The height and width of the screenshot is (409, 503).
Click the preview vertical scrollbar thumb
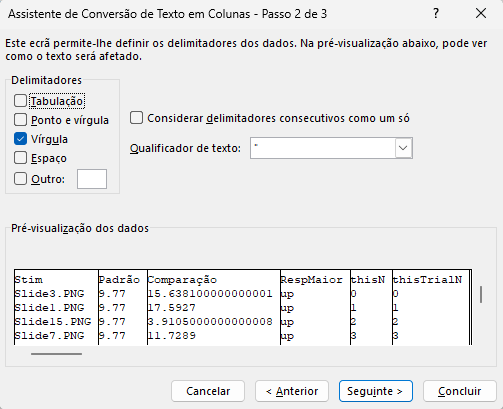[481, 294]
